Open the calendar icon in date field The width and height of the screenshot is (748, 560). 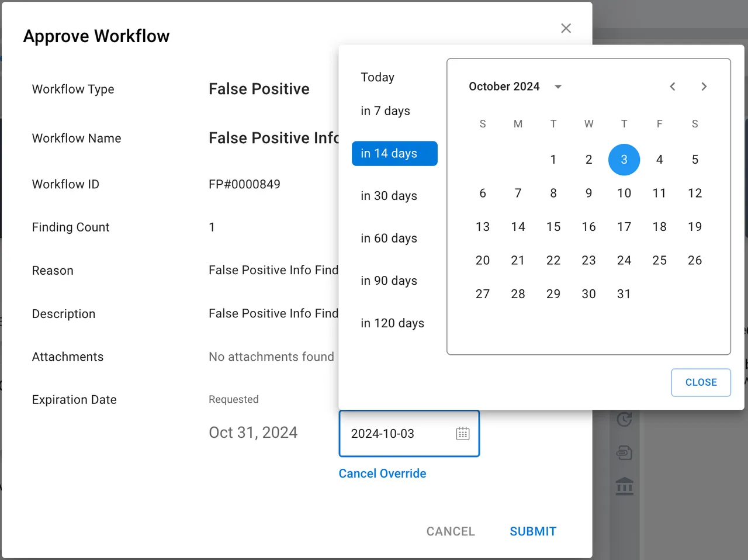click(x=463, y=434)
